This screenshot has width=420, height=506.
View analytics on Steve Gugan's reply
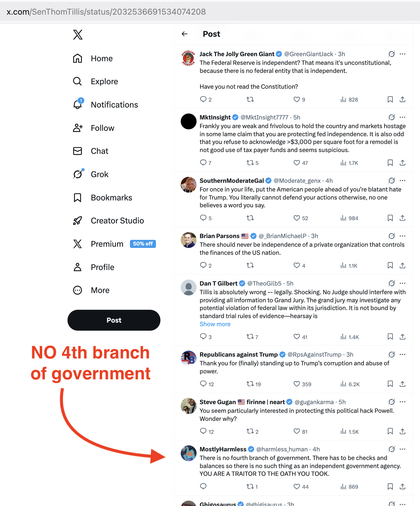350,432
